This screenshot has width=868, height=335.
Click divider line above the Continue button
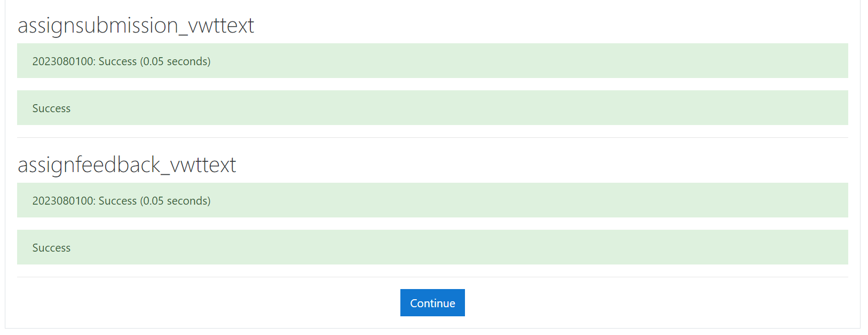[432, 277]
